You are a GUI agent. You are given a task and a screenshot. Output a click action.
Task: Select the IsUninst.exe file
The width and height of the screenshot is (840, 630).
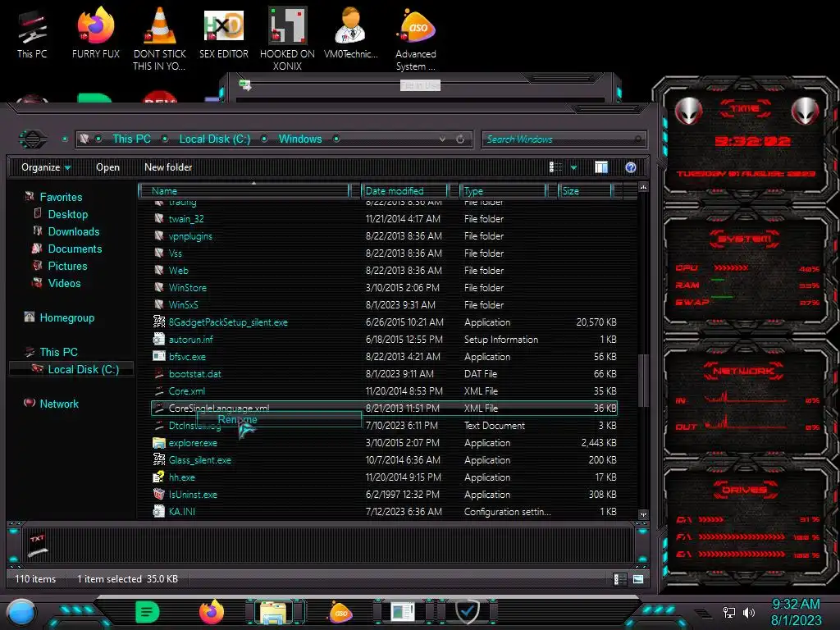click(193, 495)
